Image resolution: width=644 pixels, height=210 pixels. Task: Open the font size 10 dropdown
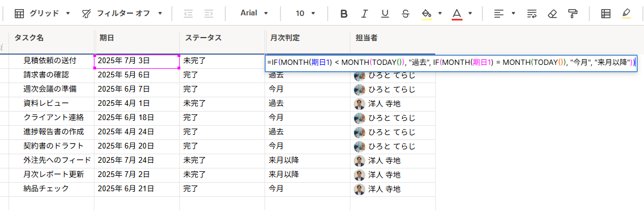point(305,14)
